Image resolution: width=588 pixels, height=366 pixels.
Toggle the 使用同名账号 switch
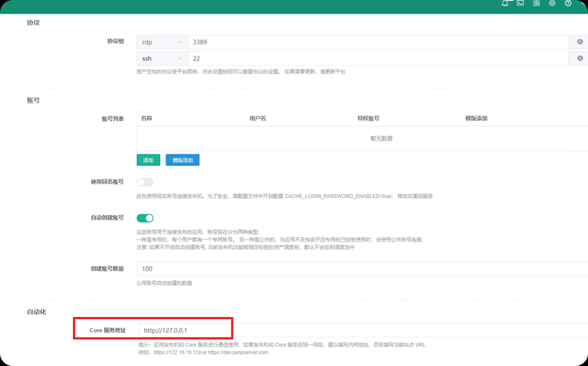[145, 182]
